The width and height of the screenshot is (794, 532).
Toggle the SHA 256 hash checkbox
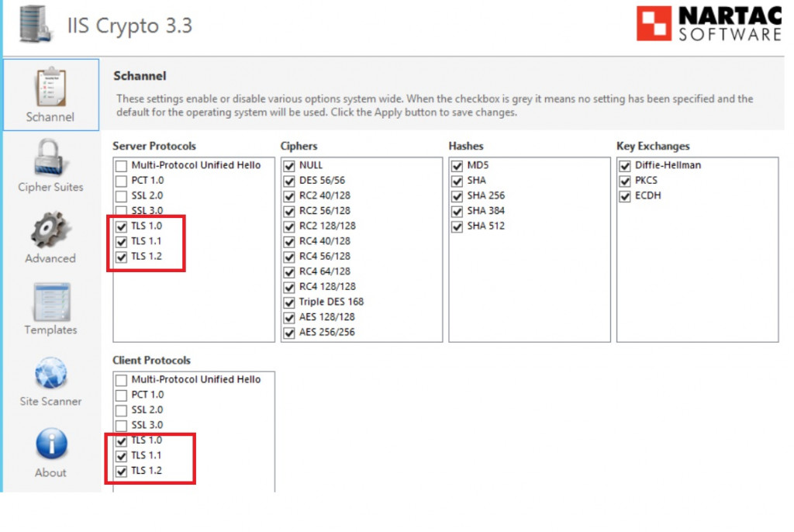[x=457, y=196]
